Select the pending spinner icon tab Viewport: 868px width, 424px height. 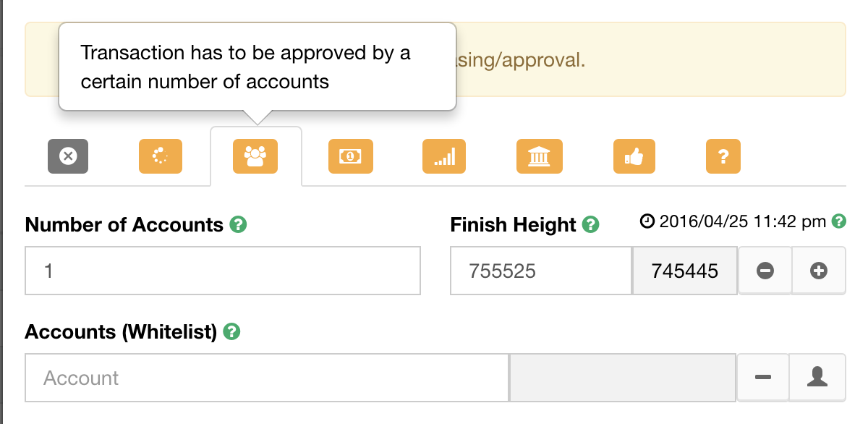tap(161, 156)
